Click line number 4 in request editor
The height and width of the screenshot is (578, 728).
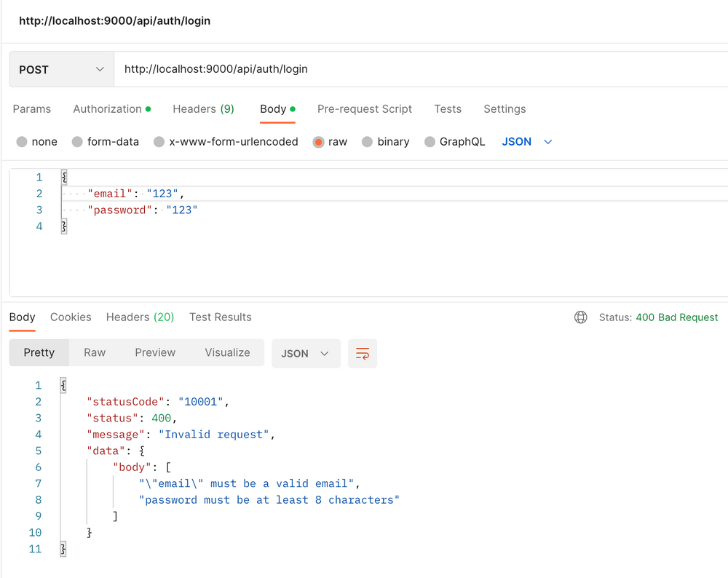[39, 226]
